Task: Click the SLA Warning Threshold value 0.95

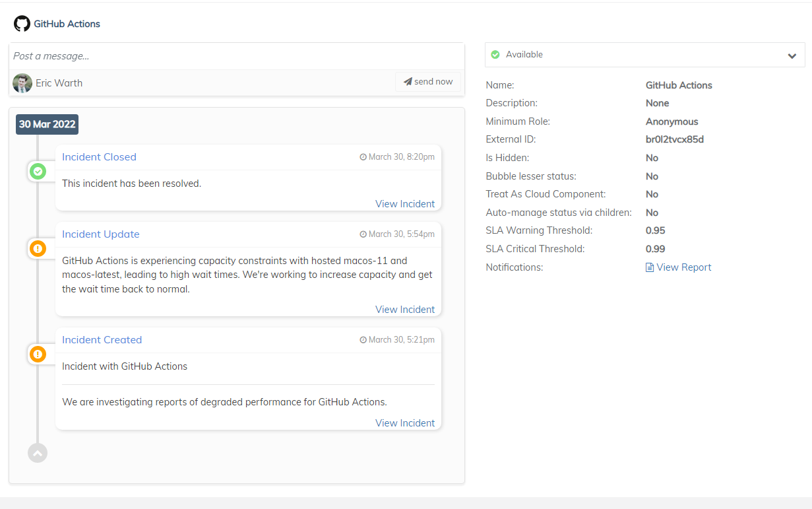Action: point(655,231)
